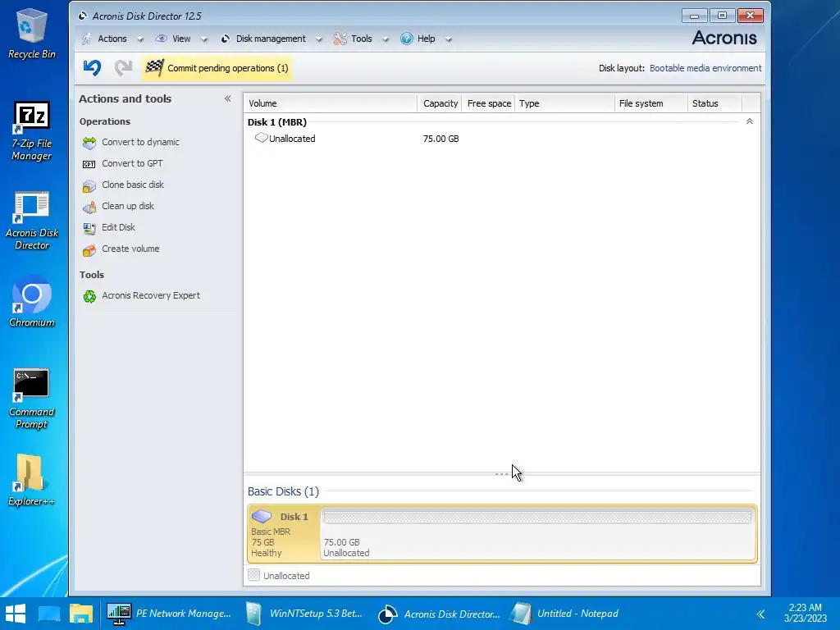Select the Unallocated volume row
840x630 pixels.
[x=501, y=139]
